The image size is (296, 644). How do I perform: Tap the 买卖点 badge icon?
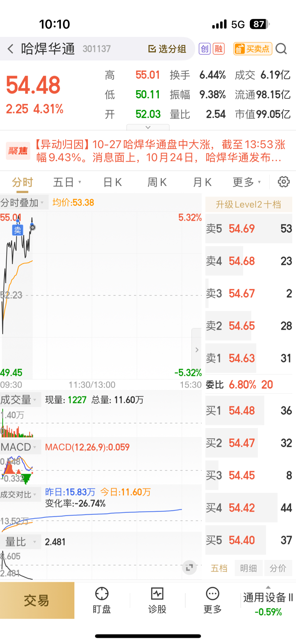[253, 49]
